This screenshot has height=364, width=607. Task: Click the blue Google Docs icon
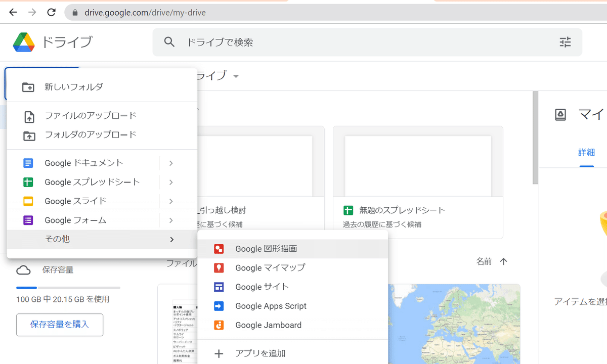(x=28, y=163)
